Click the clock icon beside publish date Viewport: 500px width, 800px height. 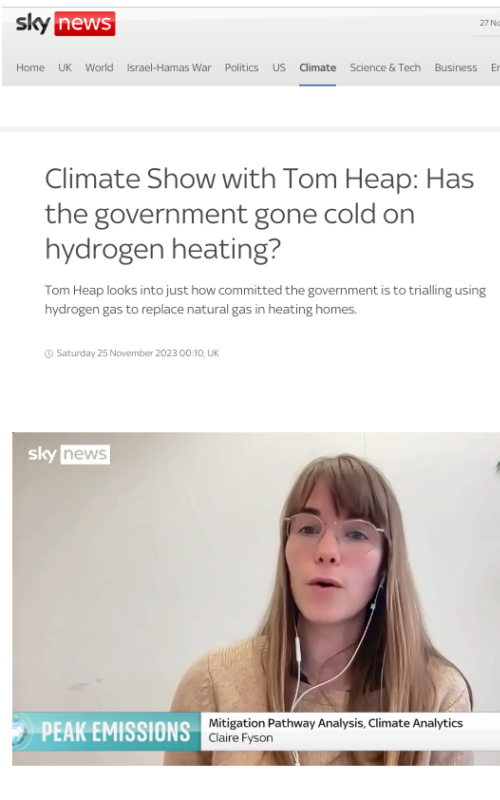click(48, 354)
